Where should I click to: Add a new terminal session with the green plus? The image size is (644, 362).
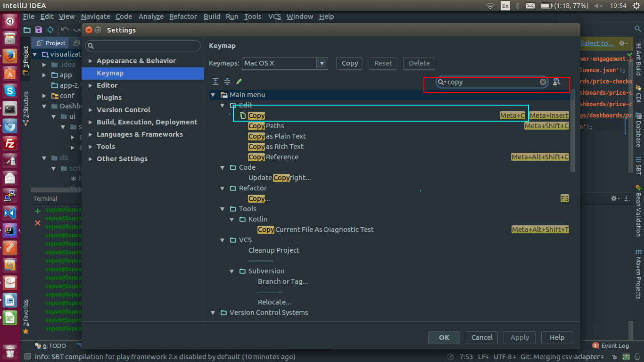tap(38, 211)
